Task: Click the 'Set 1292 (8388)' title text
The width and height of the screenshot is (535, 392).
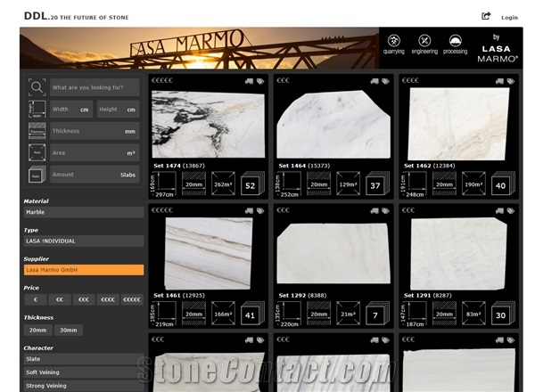Action: 302,295
